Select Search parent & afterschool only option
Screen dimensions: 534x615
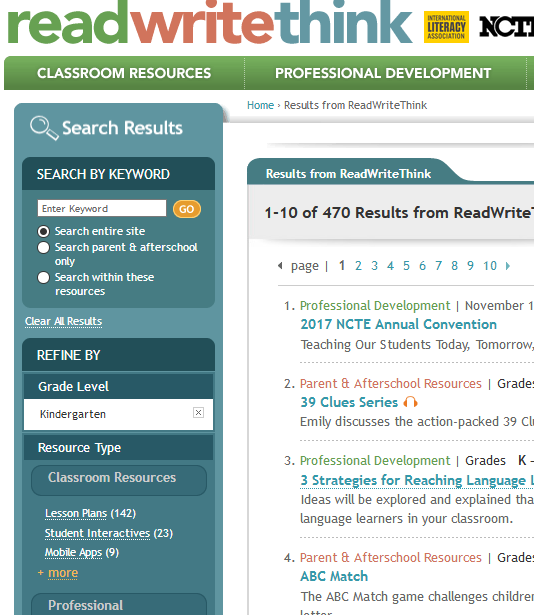(x=44, y=247)
